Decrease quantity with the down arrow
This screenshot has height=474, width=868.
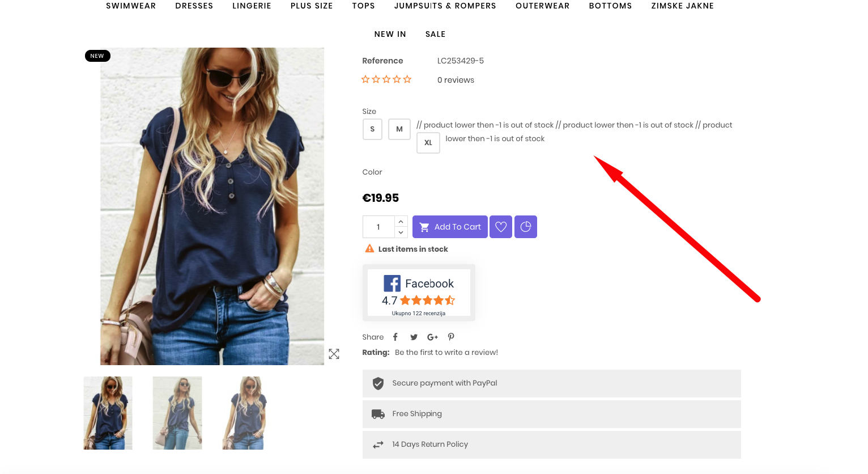coord(401,232)
